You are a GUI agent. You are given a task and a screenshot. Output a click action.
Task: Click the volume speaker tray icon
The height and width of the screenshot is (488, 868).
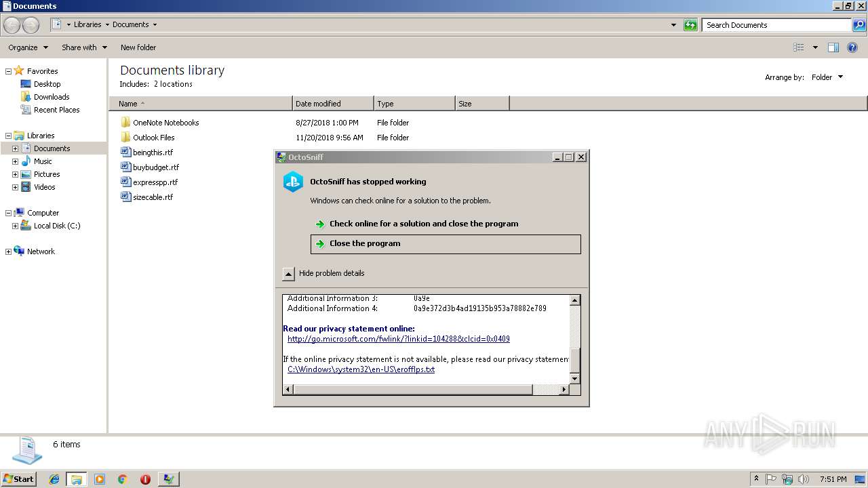tap(804, 479)
